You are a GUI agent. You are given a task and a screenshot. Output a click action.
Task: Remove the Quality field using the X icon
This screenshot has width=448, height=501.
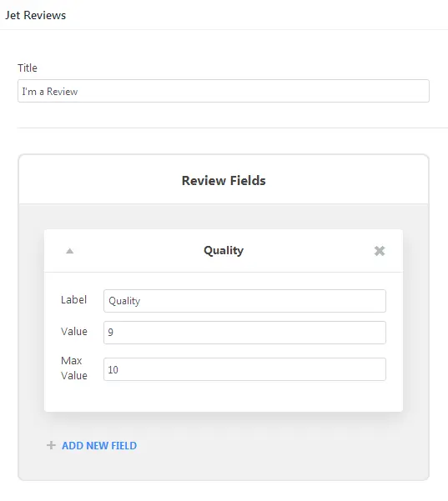pyautogui.click(x=380, y=251)
